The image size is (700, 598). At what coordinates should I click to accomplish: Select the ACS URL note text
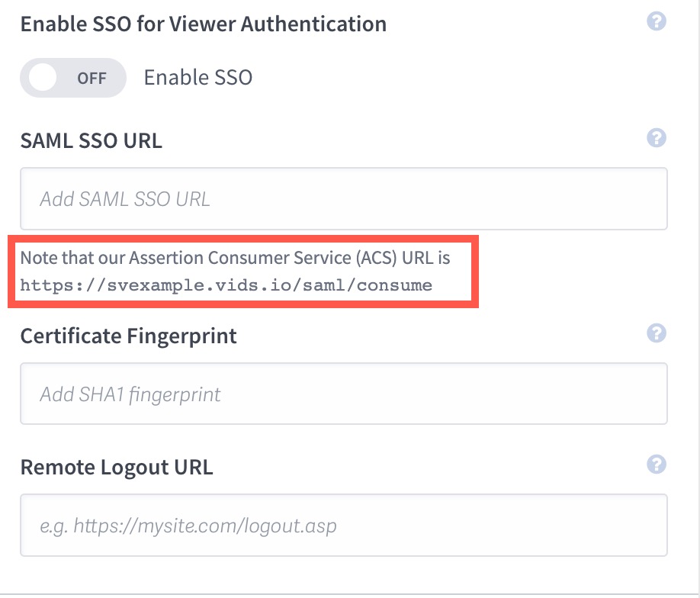236,258
